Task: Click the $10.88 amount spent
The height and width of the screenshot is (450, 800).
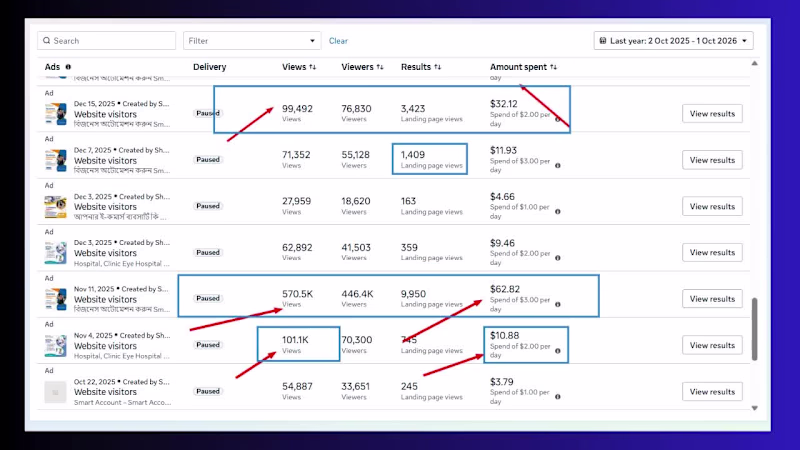Action: [505, 335]
